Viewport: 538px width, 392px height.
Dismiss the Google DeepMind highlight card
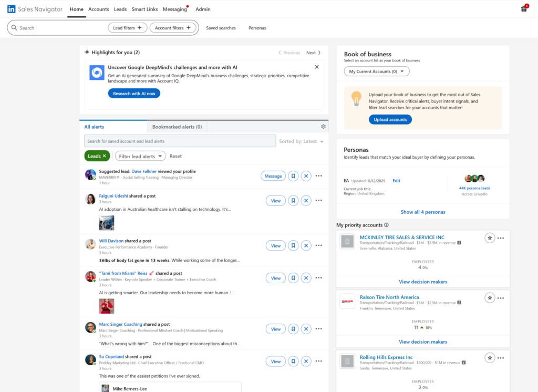[317, 67]
